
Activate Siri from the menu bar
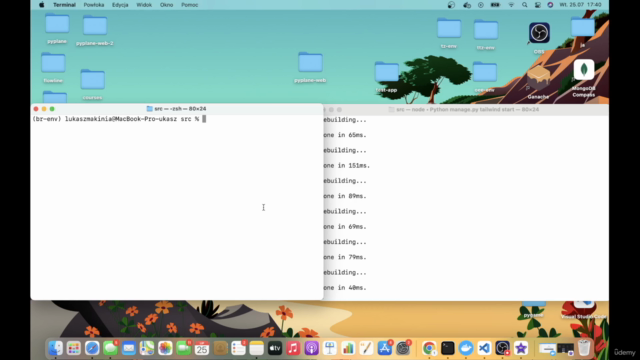[550, 5]
